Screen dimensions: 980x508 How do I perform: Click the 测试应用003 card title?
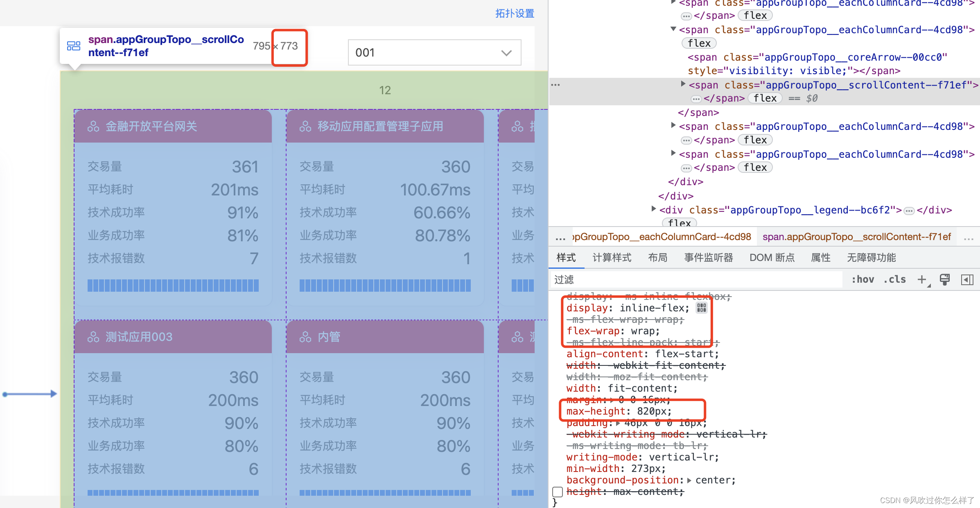[x=139, y=337]
